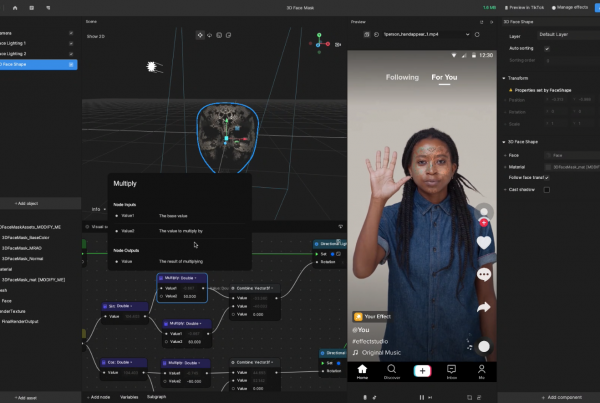Collapse the Transform section
This screenshot has height=403, width=600.
(x=504, y=78)
